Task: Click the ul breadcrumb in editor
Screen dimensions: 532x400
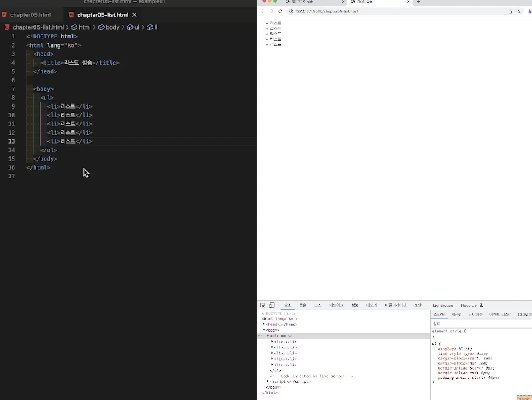Action: click(x=137, y=27)
